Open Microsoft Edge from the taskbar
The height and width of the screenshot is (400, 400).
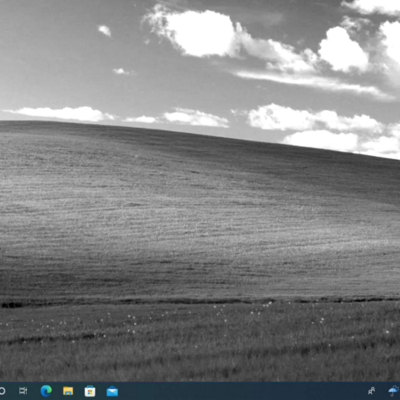(x=46, y=391)
